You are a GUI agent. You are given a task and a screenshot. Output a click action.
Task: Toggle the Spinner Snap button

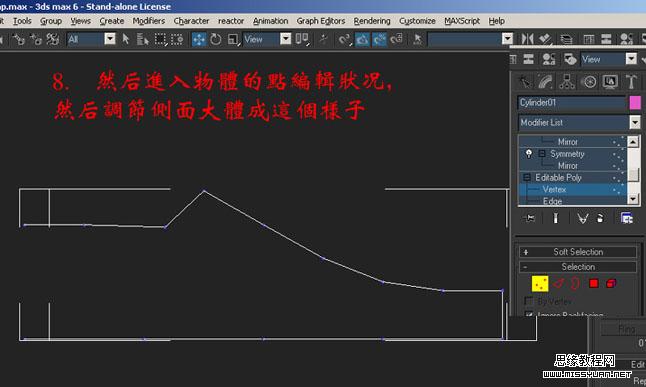click(x=396, y=40)
